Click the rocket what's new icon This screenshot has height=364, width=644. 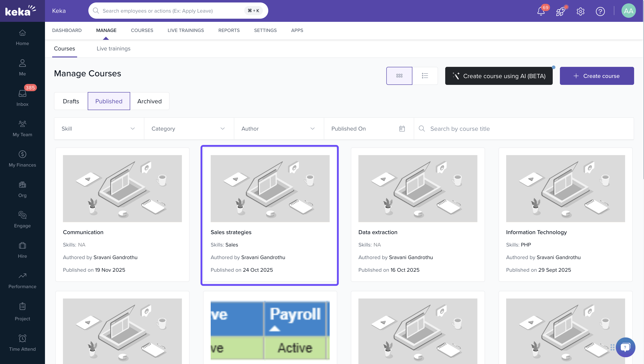(560, 11)
